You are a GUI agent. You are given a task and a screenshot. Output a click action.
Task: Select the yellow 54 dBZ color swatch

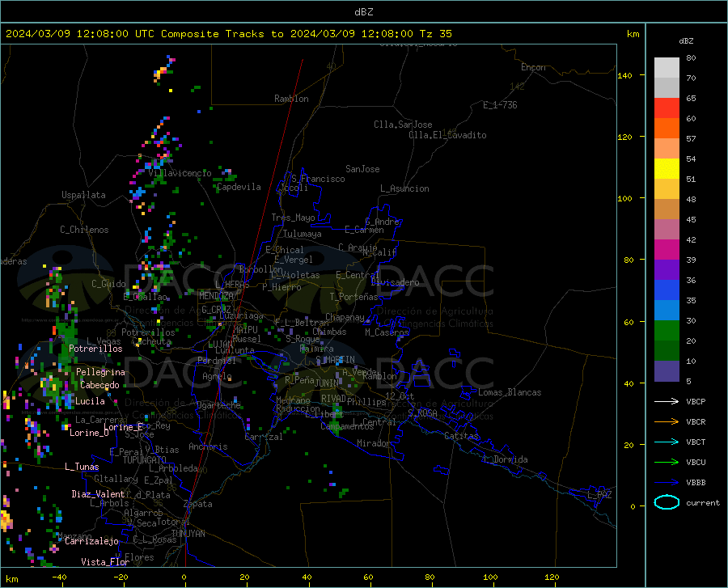667,169
